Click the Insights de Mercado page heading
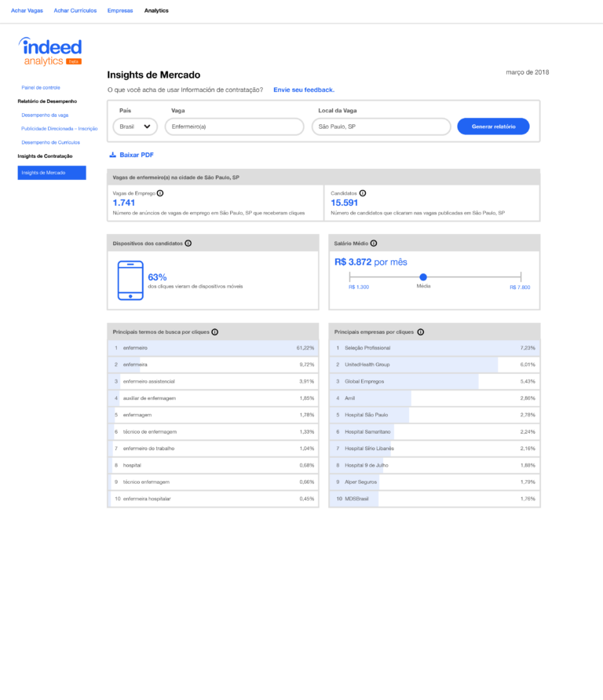Screen dimensions: 603x700 coord(153,75)
